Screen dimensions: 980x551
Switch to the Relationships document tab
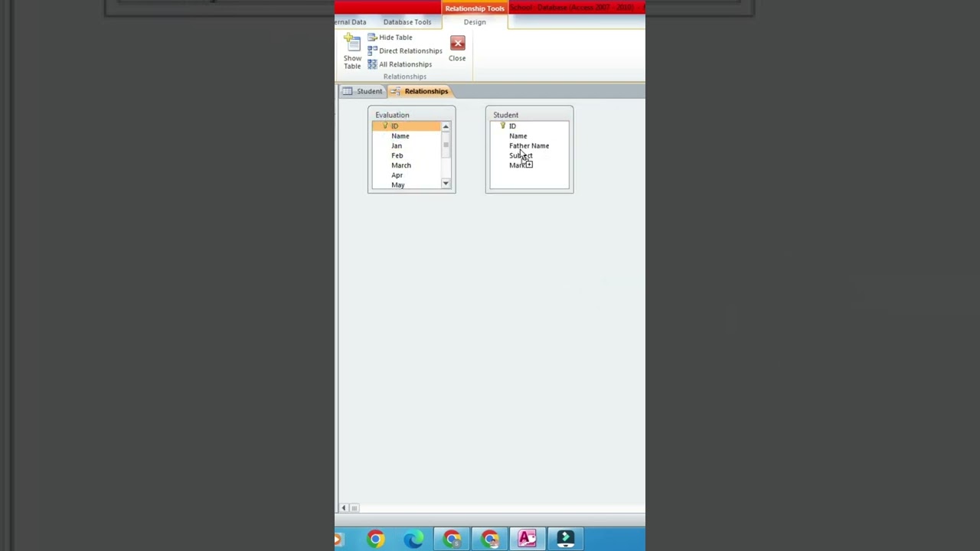[x=420, y=91]
